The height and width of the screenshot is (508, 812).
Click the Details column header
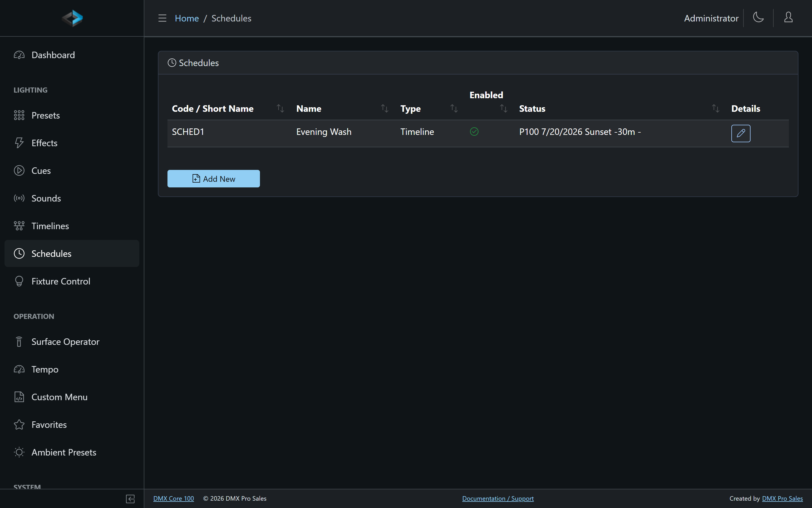click(x=745, y=109)
